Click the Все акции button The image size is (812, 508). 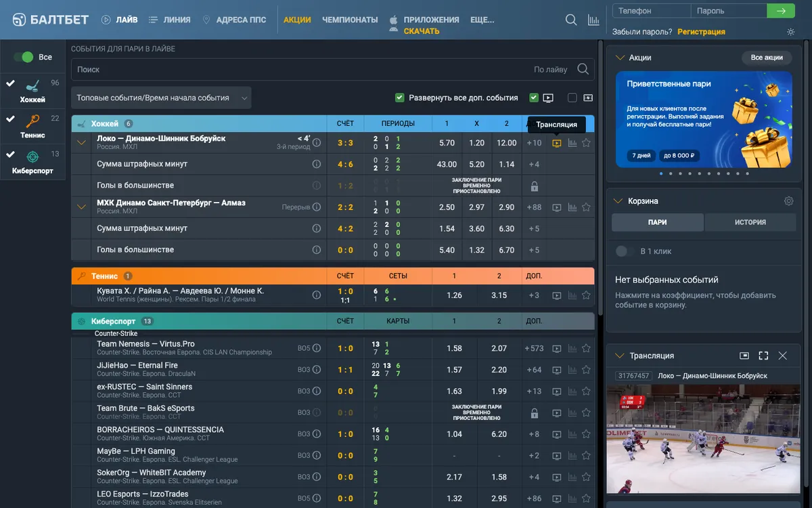(767, 58)
